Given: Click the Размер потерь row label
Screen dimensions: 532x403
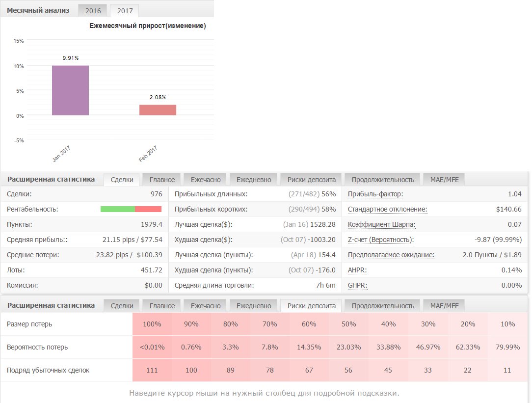Looking at the screenshot, I should click(x=29, y=324).
